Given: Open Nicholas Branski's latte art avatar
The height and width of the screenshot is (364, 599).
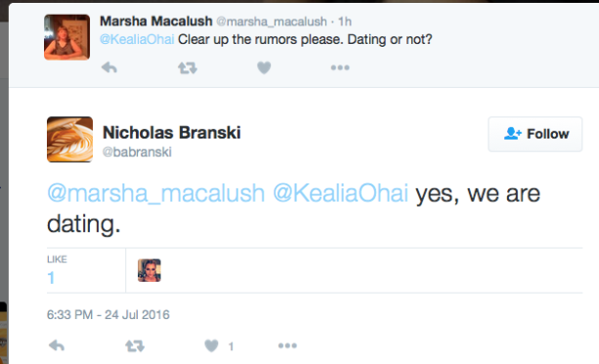Looking at the screenshot, I should pyautogui.click(x=69, y=140).
